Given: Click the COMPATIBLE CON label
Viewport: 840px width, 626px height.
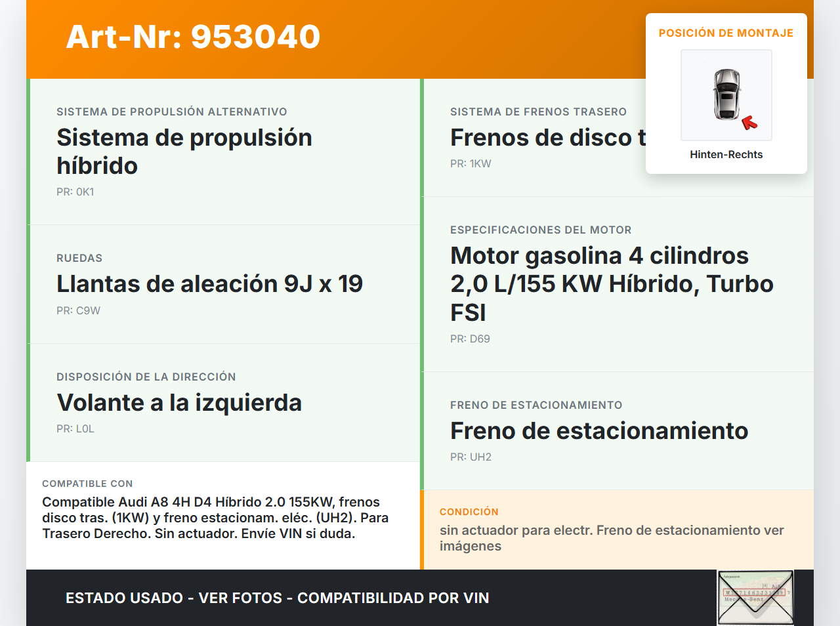Looking at the screenshot, I should (87, 484).
